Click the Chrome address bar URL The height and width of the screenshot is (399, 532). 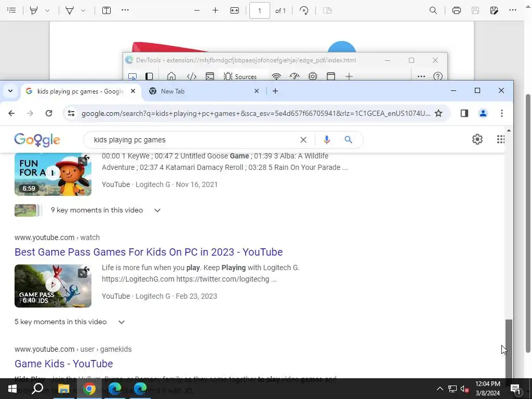pyautogui.click(x=256, y=113)
